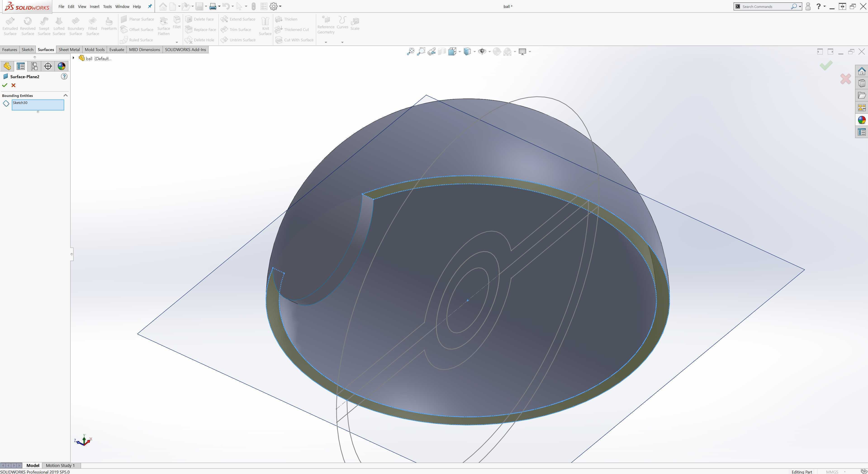This screenshot has height=474, width=868.
Task: Switch to the Features tab
Action: (x=9, y=49)
